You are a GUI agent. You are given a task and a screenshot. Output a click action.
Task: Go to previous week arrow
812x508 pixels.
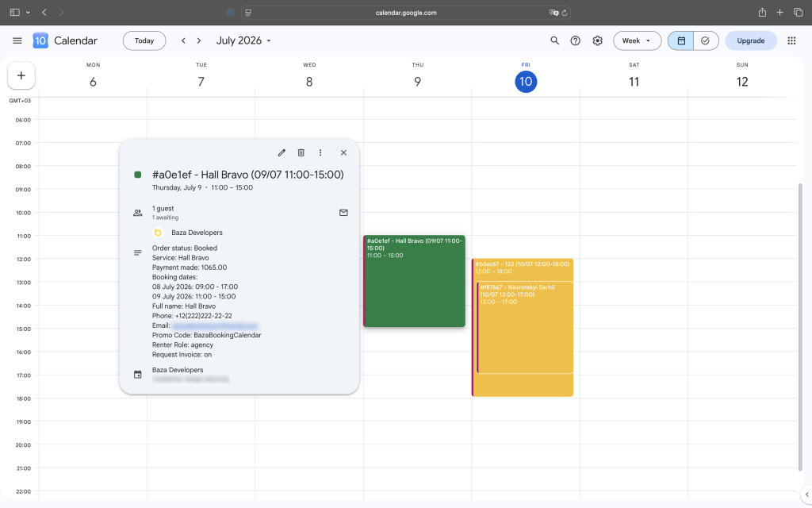point(183,40)
